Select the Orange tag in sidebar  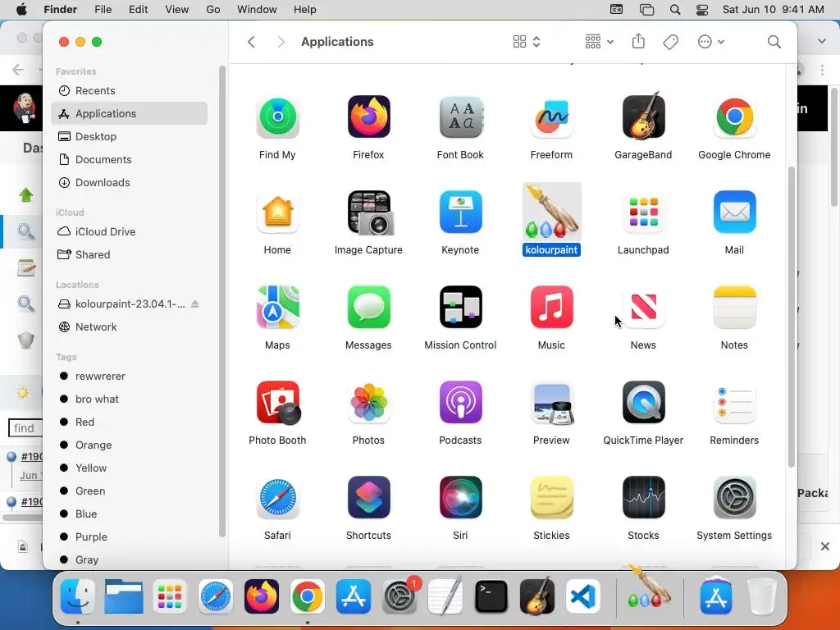pos(129,445)
